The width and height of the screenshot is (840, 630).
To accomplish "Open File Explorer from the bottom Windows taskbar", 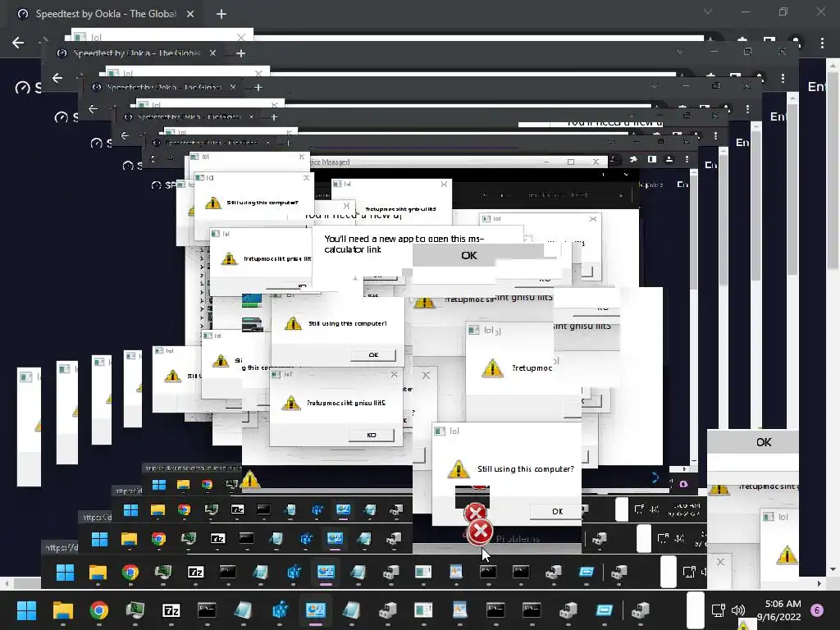I will (x=62, y=610).
